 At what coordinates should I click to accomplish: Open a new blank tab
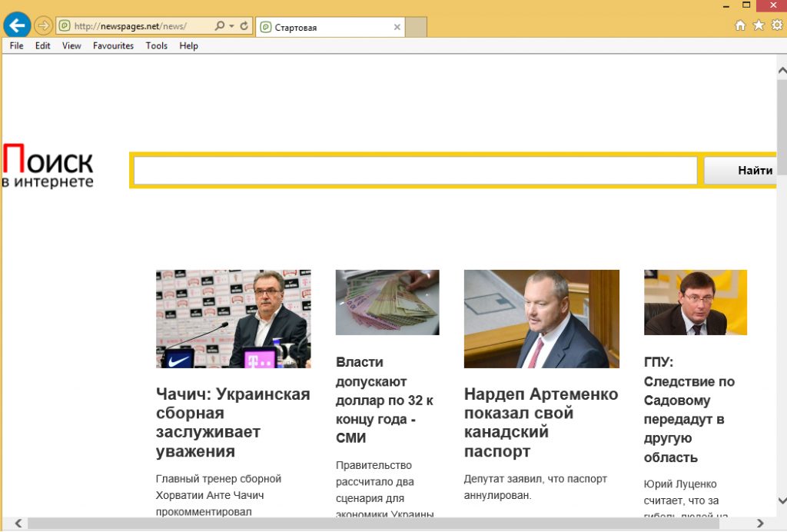416,27
